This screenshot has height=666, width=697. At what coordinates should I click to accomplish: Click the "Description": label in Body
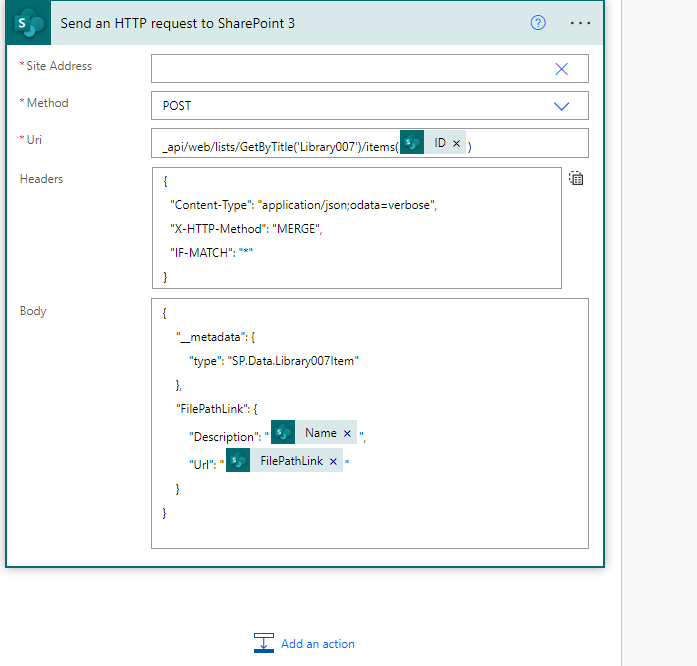225,437
